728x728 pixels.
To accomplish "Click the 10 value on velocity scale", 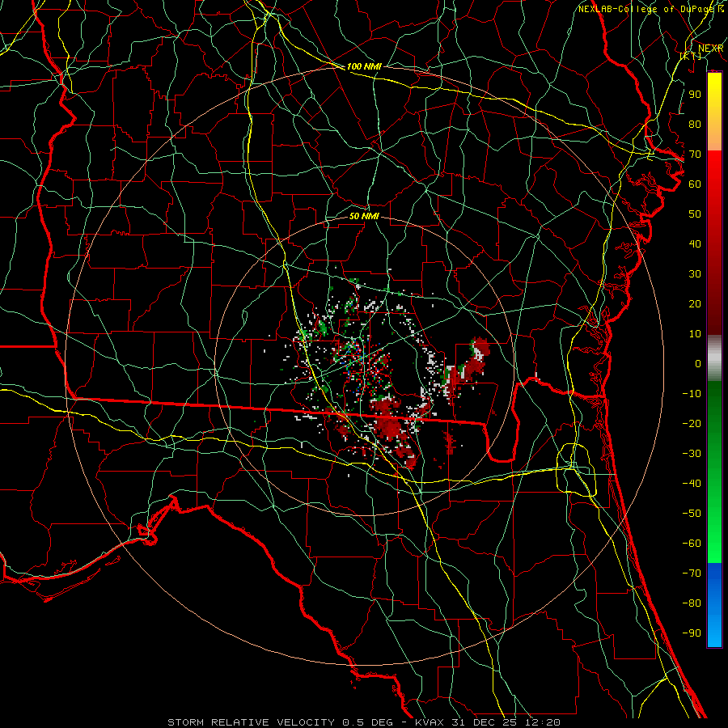I will (695, 334).
